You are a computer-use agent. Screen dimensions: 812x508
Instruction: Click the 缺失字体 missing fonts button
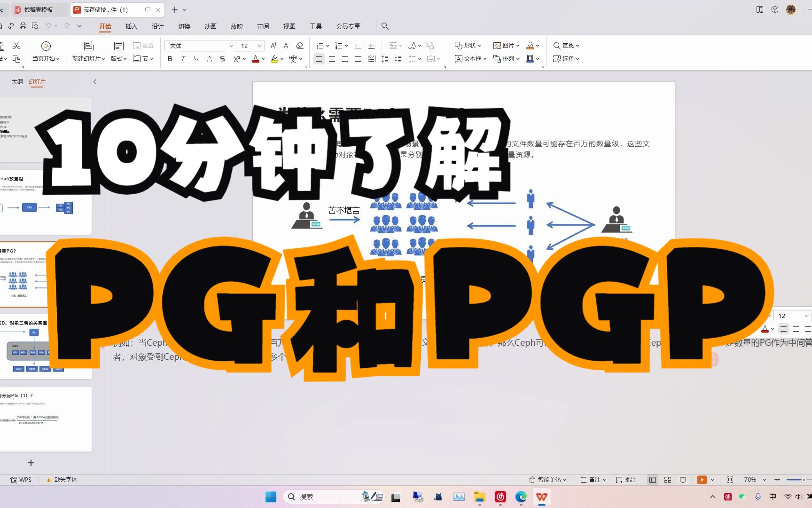(x=62, y=479)
